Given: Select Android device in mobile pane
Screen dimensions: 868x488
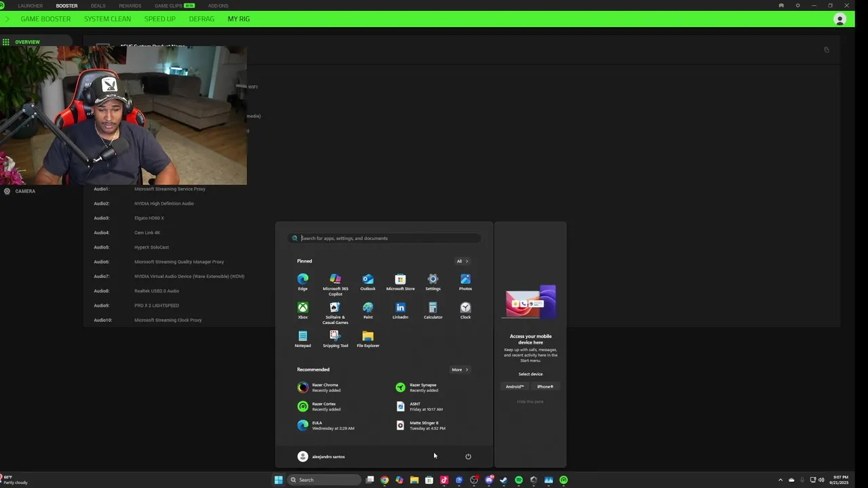Looking at the screenshot, I should coord(515,386).
